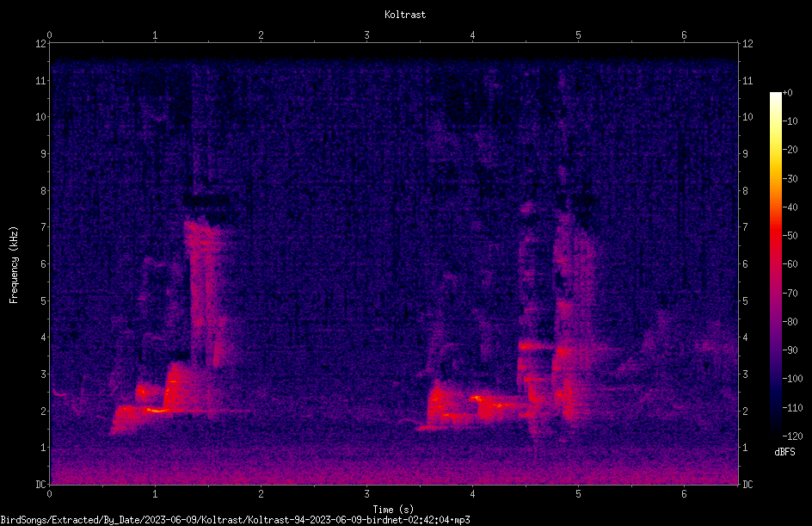Image resolution: width=812 pixels, height=526 pixels.
Task: Click the dBFS color scale bar
Action: click(775, 263)
